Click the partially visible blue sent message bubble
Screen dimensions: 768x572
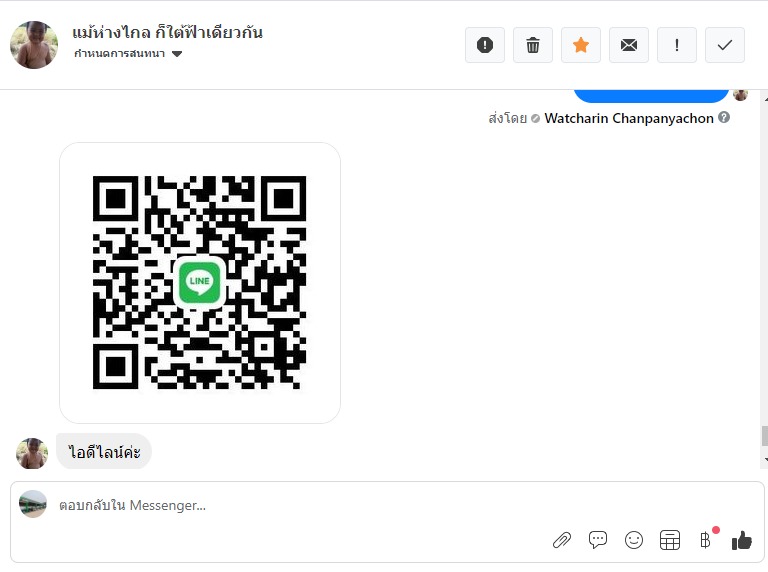[651, 96]
